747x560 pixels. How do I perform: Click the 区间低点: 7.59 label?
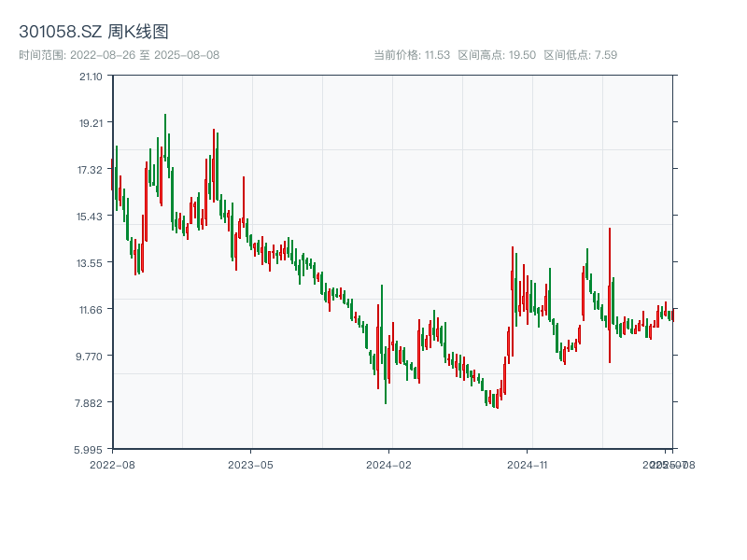point(580,55)
